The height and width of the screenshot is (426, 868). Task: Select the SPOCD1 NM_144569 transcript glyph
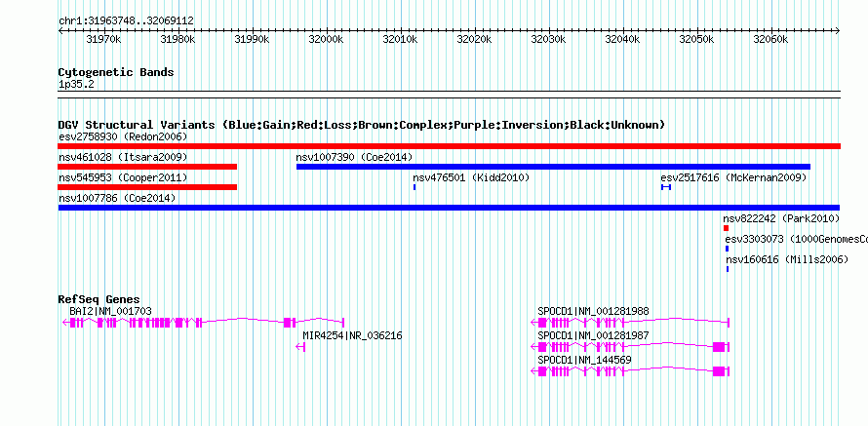(x=630, y=371)
